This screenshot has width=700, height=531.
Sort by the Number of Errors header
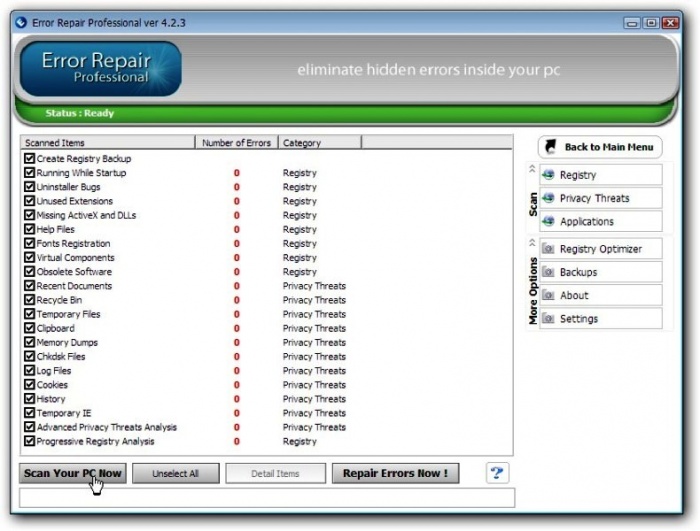[x=237, y=142]
